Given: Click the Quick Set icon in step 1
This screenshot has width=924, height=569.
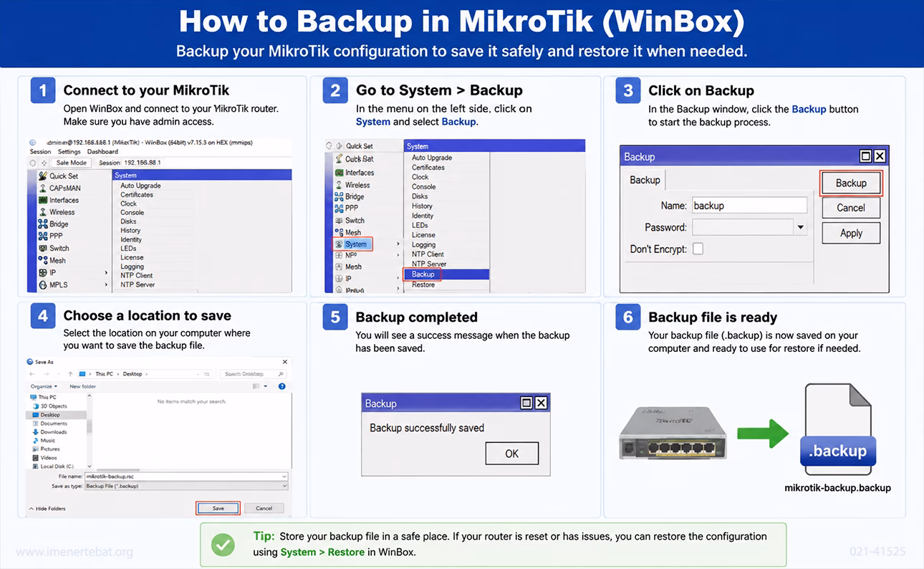Looking at the screenshot, I should pyautogui.click(x=43, y=176).
